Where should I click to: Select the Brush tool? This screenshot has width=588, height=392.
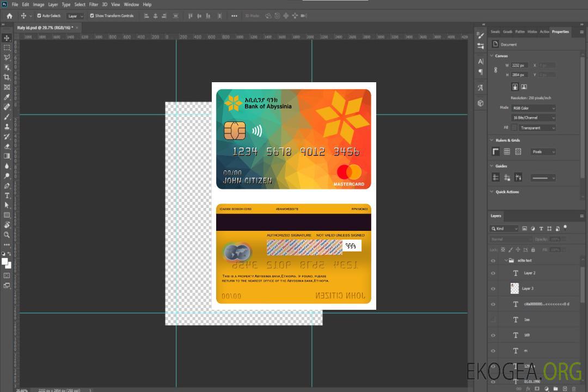pyautogui.click(x=7, y=117)
